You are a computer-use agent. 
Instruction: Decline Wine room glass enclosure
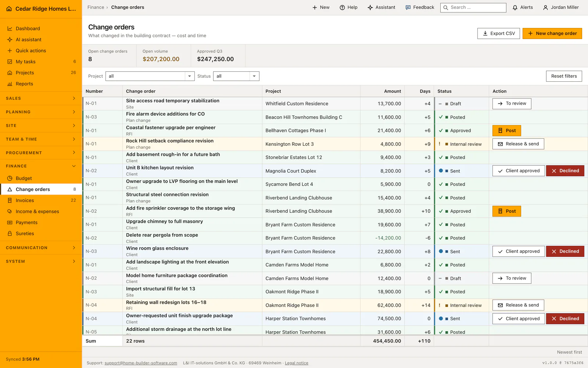coord(565,251)
